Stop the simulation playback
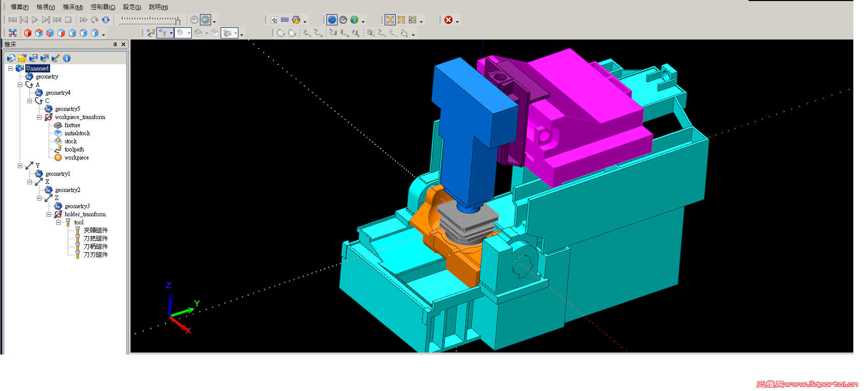 tap(68, 20)
